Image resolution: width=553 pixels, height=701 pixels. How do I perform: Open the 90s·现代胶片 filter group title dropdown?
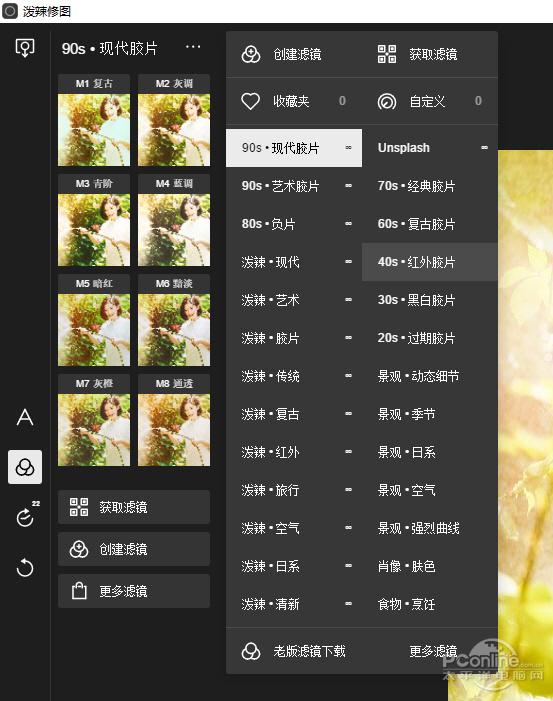(x=110, y=48)
